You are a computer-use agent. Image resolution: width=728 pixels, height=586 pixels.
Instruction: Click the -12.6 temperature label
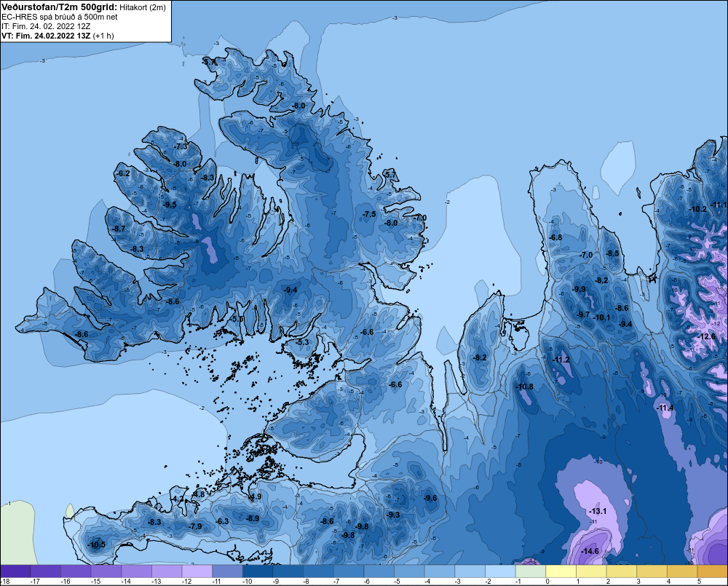pyautogui.click(x=706, y=336)
